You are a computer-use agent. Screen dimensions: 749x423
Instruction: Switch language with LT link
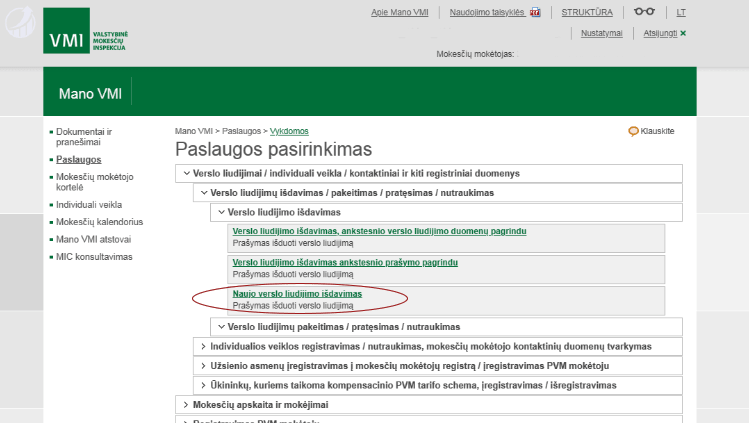point(681,12)
